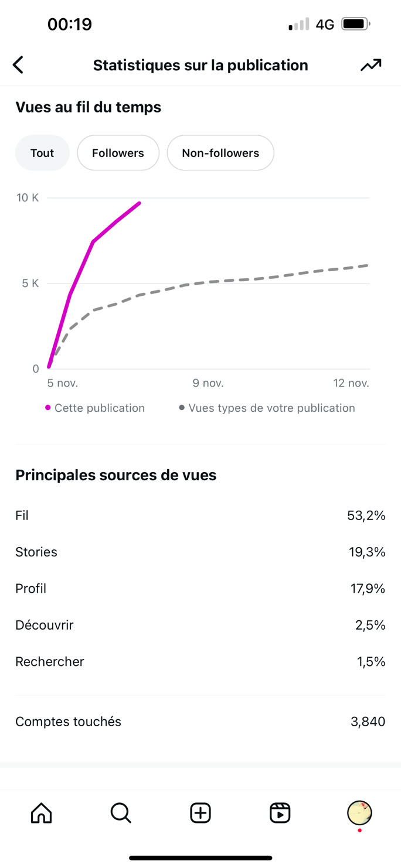
Task: Tap the Fil views source row
Action: pos(200,515)
